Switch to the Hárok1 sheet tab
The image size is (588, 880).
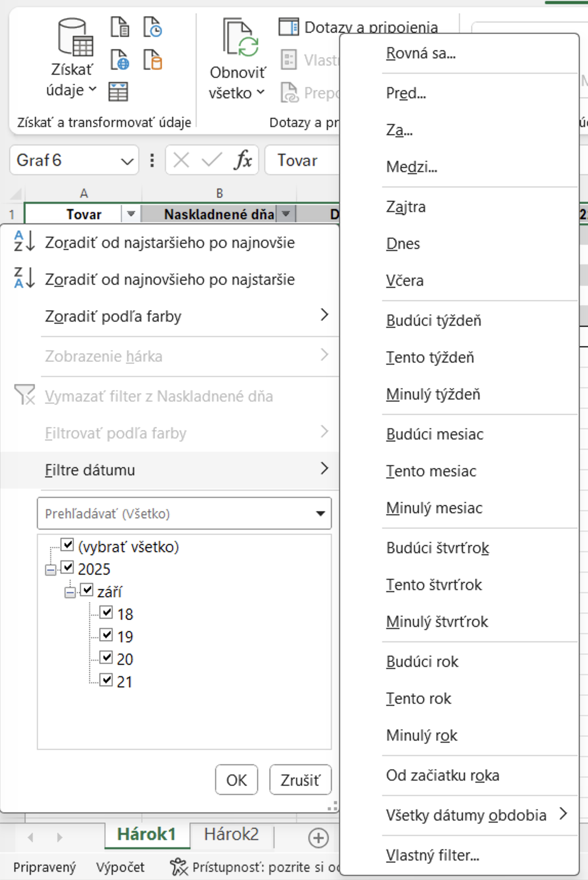(146, 834)
